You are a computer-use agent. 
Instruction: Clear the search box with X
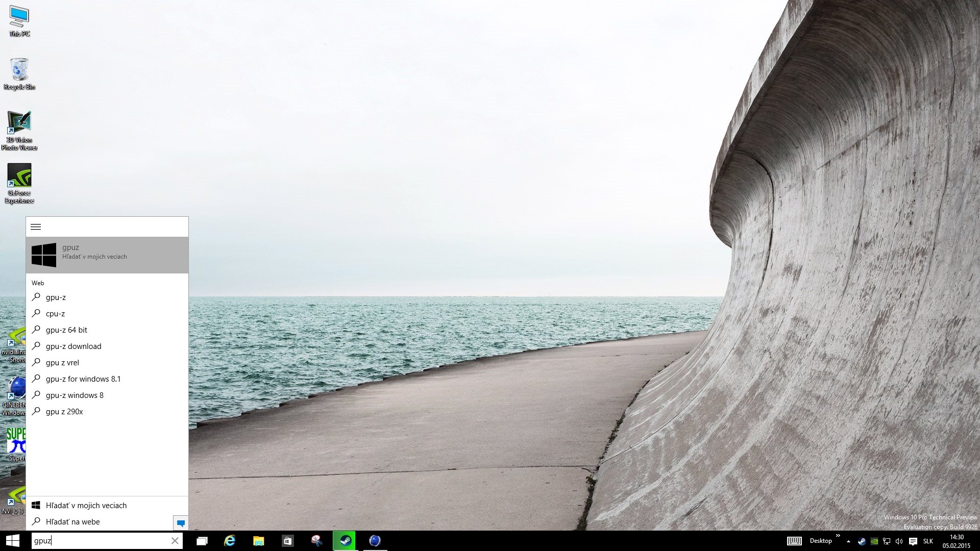point(175,541)
